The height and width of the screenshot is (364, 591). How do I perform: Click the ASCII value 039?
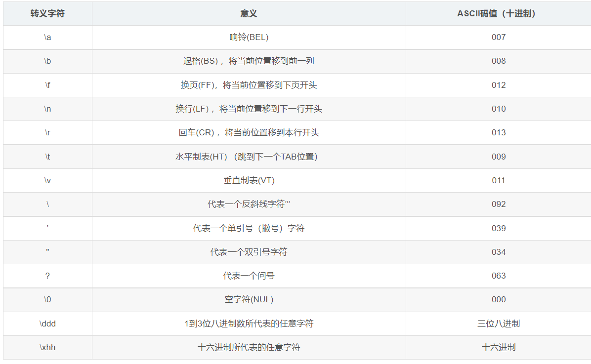click(498, 228)
